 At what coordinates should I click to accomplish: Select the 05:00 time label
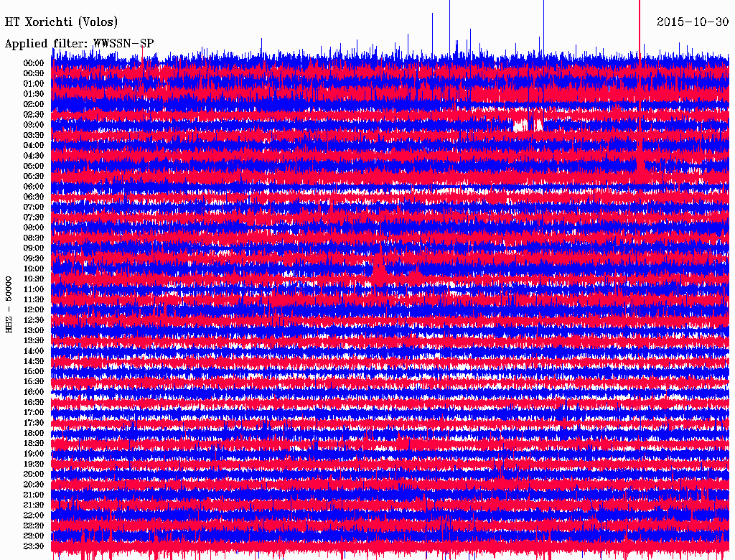coord(34,166)
